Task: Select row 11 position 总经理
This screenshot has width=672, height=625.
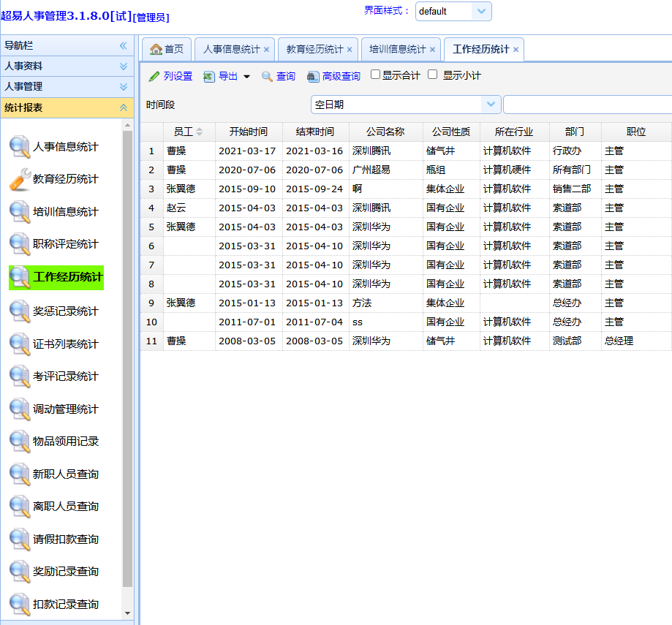Action: coord(619,341)
